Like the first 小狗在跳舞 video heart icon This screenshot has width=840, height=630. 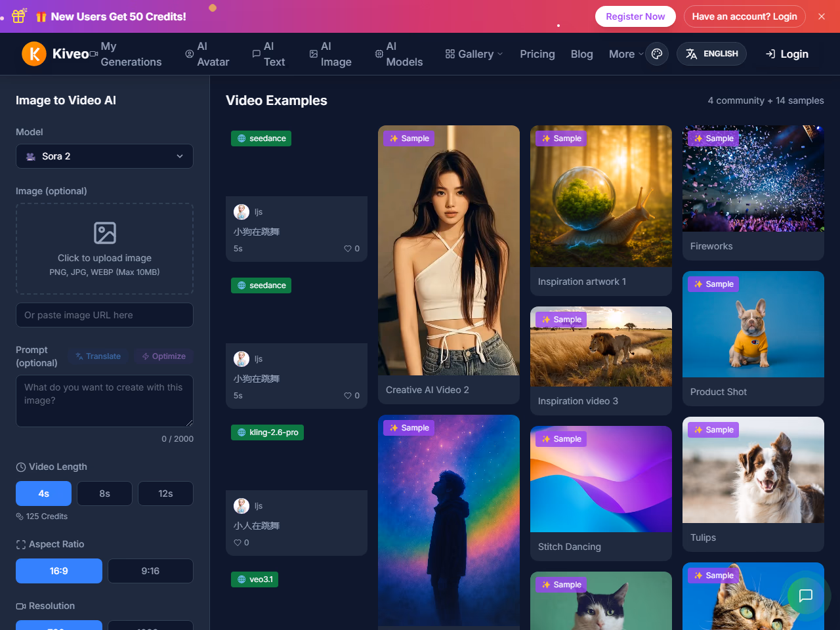[348, 249]
